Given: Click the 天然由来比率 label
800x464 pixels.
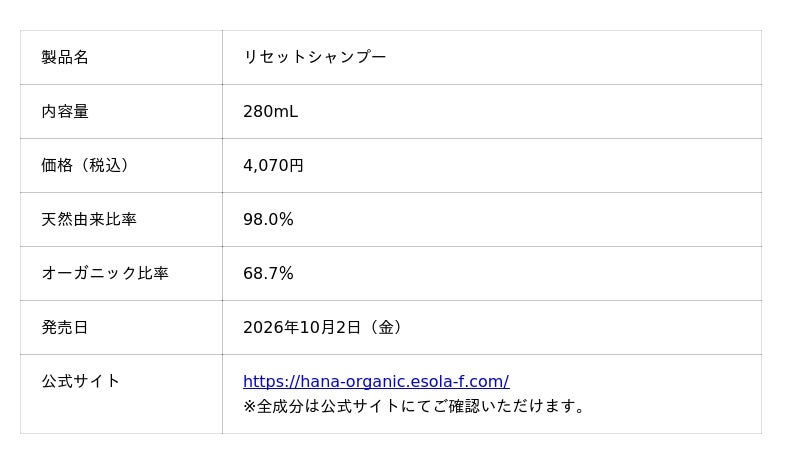Looking at the screenshot, I should (89, 219).
